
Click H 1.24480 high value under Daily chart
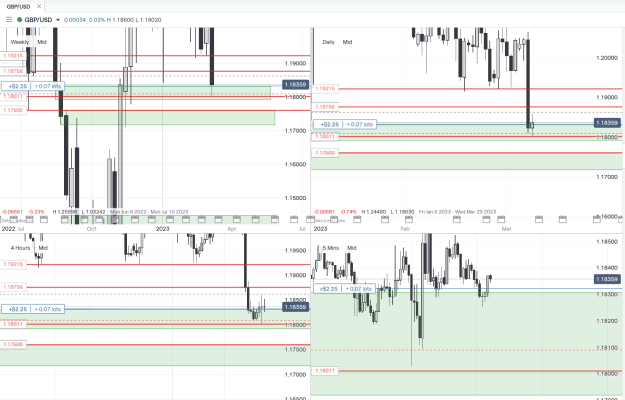(373, 212)
